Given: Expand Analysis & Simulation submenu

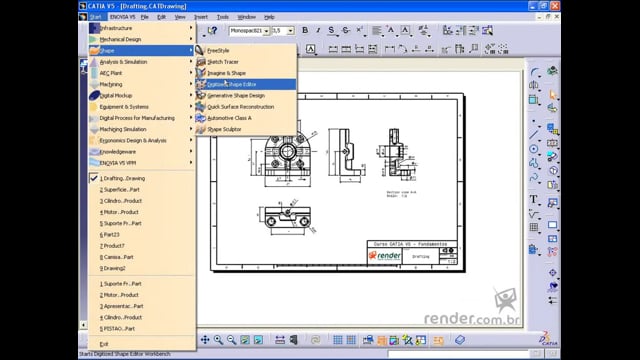Looking at the screenshot, I should [x=142, y=62].
